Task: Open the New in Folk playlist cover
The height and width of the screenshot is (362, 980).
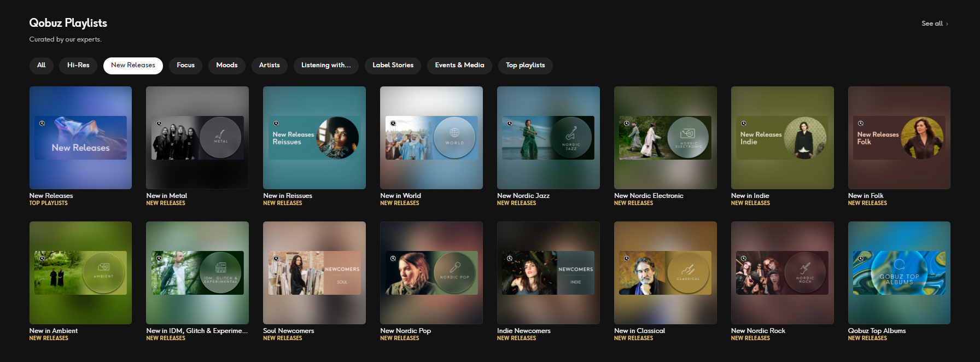Action: (x=899, y=138)
